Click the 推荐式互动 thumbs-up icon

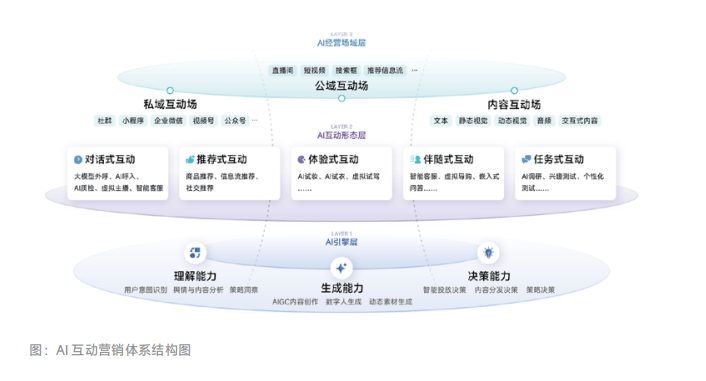coord(190,159)
